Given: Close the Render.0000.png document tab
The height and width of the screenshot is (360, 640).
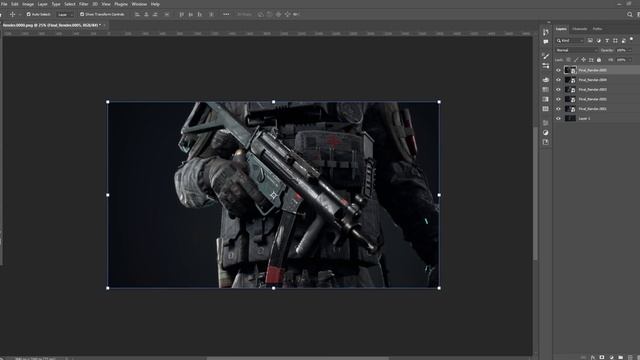Looking at the screenshot, I should 104,25.
